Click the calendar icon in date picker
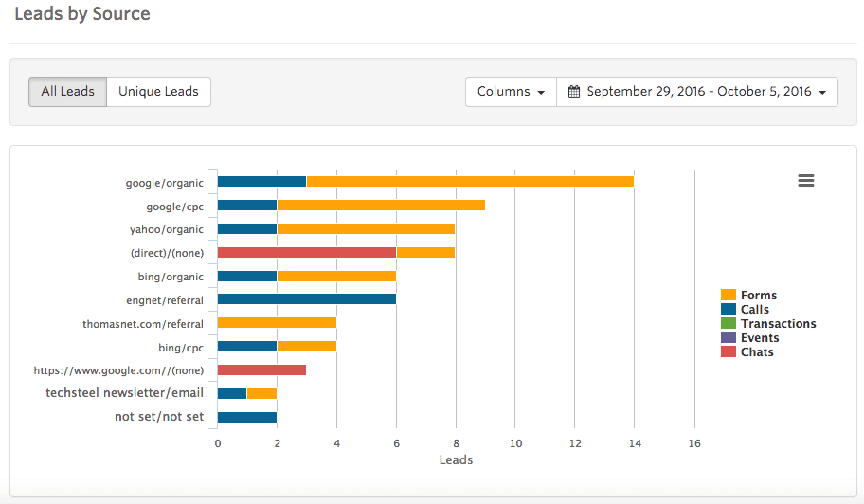Screen dimensions: 864x504 (x=573, y=92)
